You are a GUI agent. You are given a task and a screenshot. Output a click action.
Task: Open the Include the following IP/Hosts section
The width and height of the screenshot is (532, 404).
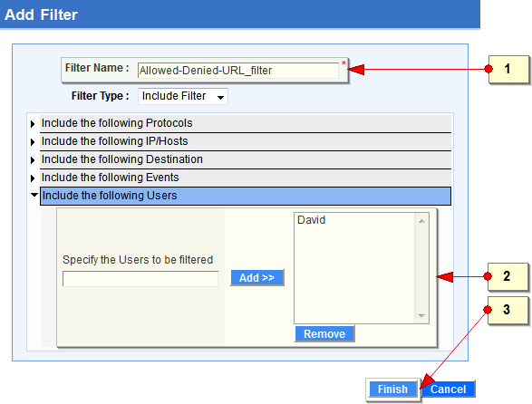[246, 141]
